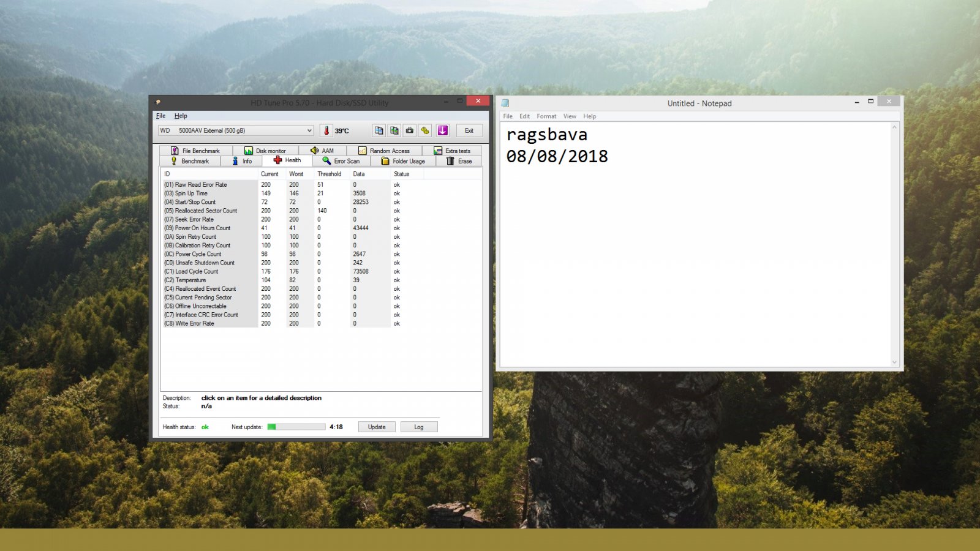
Task: Switch to the Benchmark tab
Action: (190, 161)
